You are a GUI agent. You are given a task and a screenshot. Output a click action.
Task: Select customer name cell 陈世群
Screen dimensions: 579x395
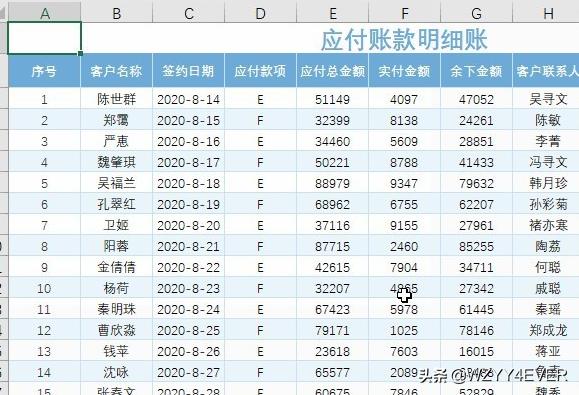(116, 99)
